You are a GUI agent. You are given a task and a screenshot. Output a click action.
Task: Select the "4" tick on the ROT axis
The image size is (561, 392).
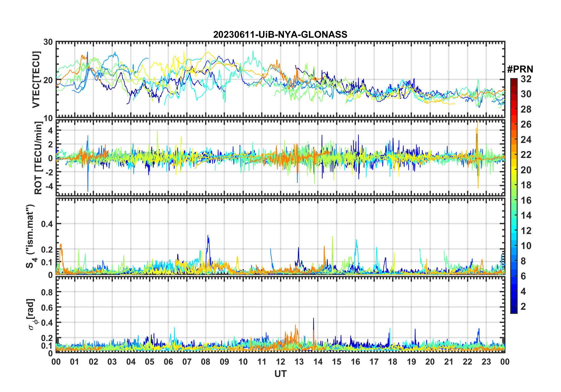coord(51,131)
